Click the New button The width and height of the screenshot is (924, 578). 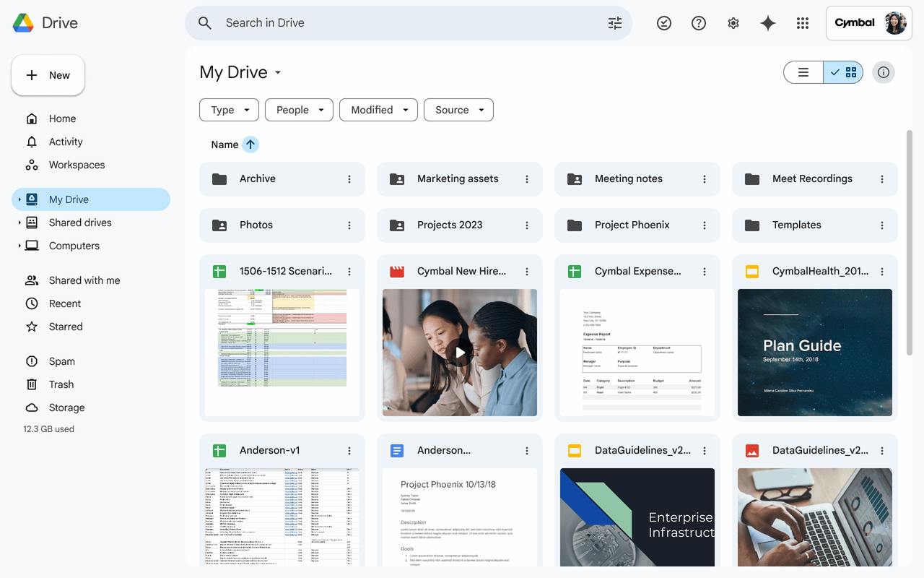pyautogui.click(x=48, y=74)
